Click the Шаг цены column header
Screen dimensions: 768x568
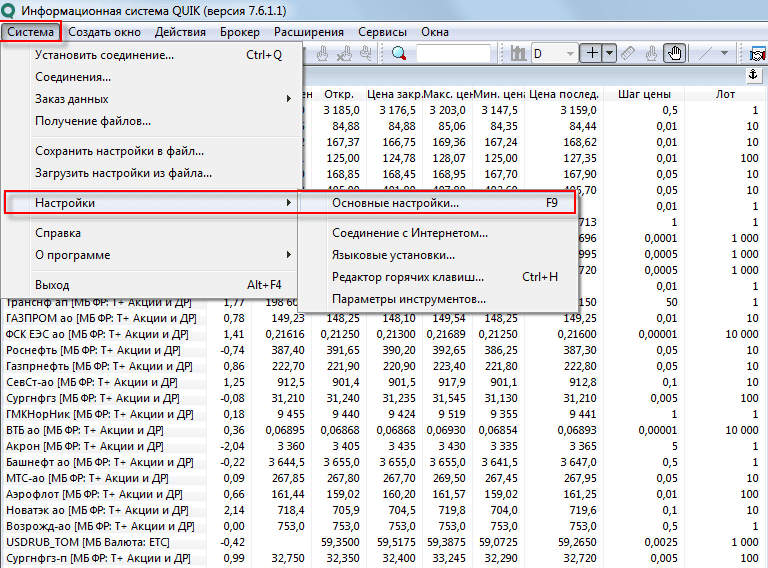[644, 94]
